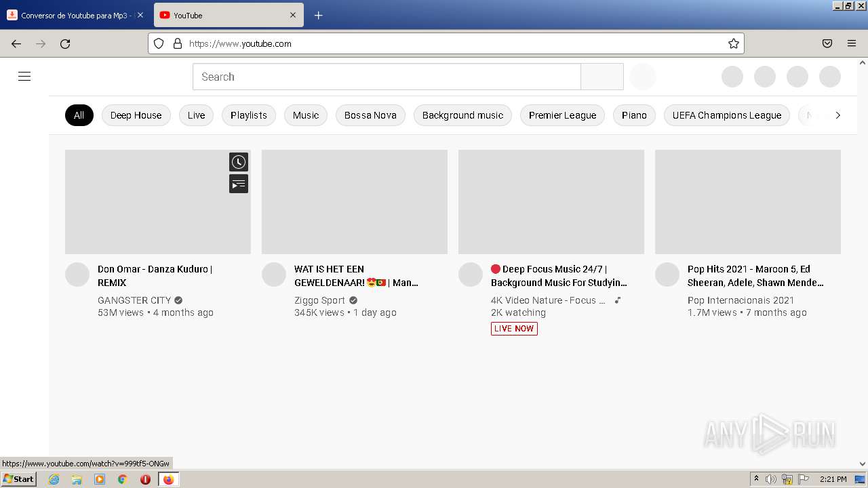Click the GANGSTER CITY channel avatar

(77, 274)
